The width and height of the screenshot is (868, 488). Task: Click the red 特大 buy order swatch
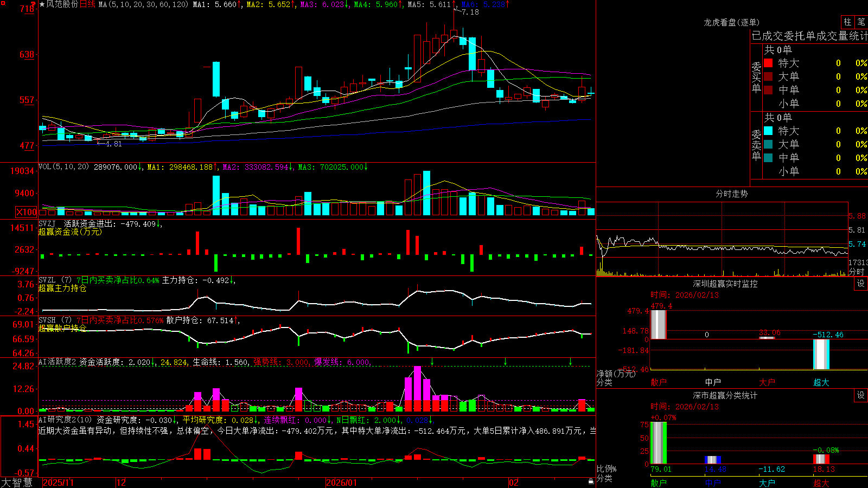(768, 63)
